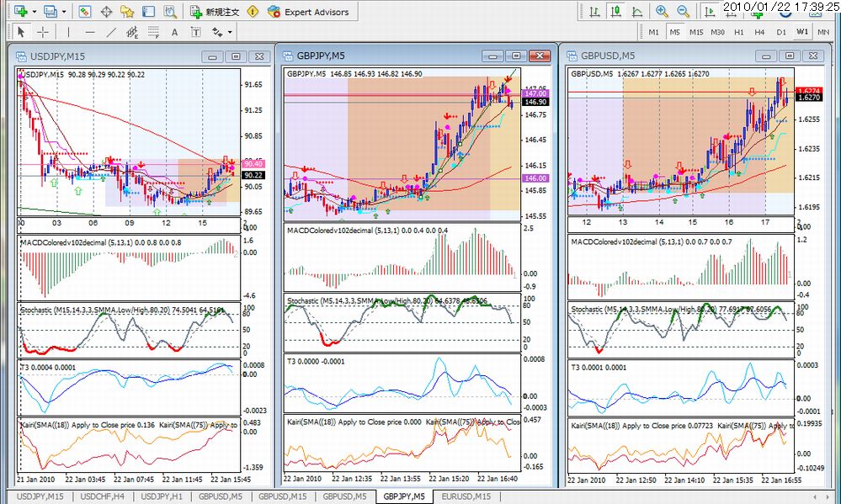841x504 pixels.
Task: Select the Trendline drawing tool
Action: (110, 32)
